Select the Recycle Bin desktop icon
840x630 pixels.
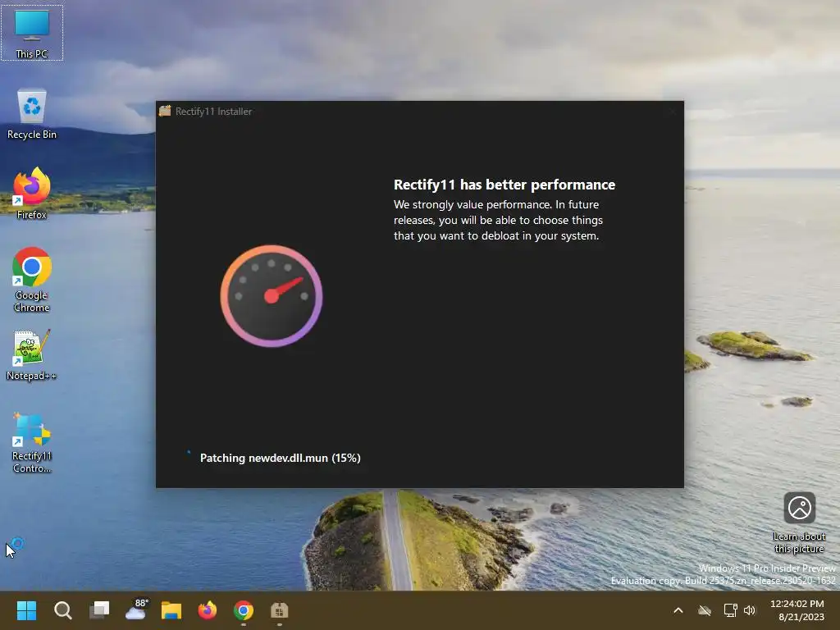(32, 114)
